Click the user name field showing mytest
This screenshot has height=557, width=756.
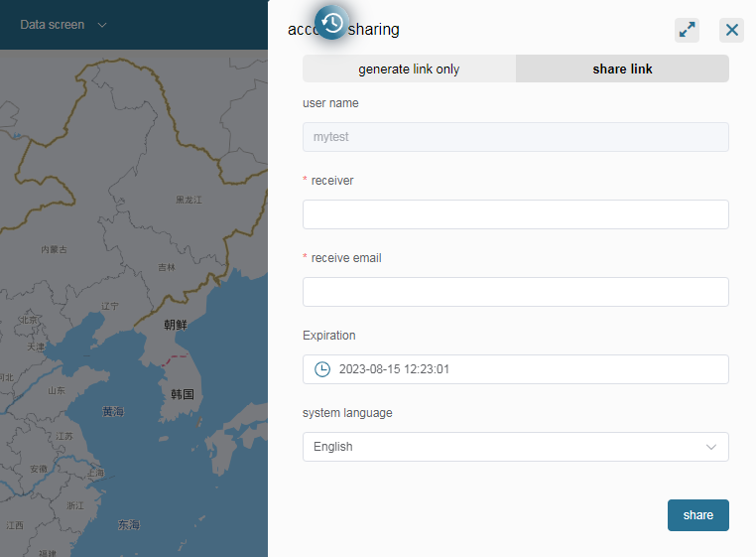[515, 137]
